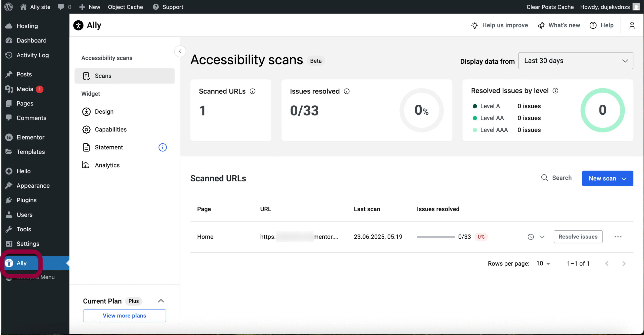The width and height of the screenshot is (644, 335).
Task: Open the Plugins admin menu
Action: tap(26, 200)
